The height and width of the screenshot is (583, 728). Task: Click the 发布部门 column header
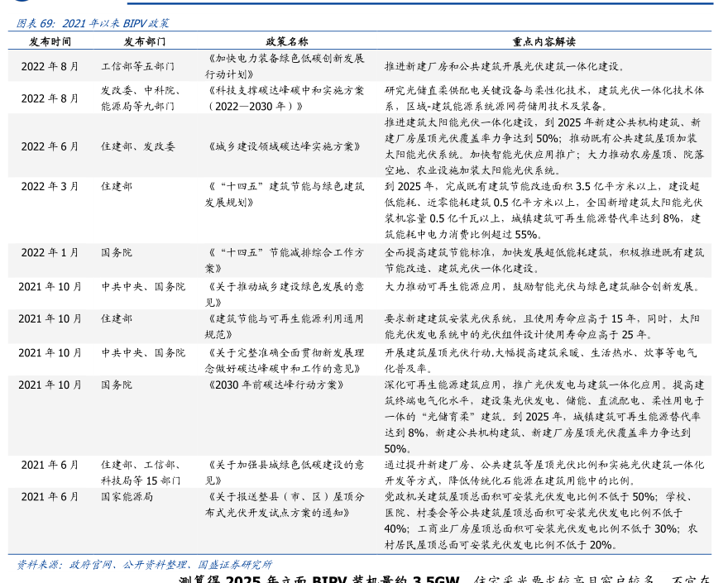click(x=145, y=41)
